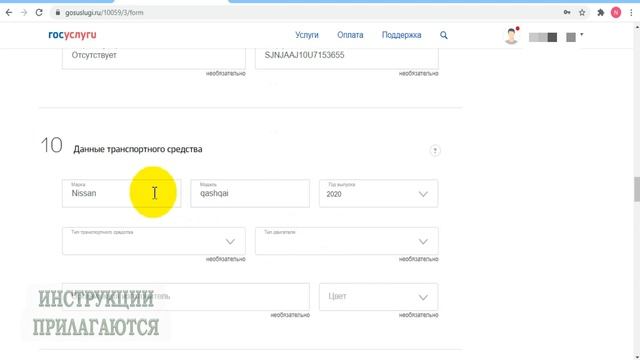Click the page vertical scrollbar thumb

637,189
